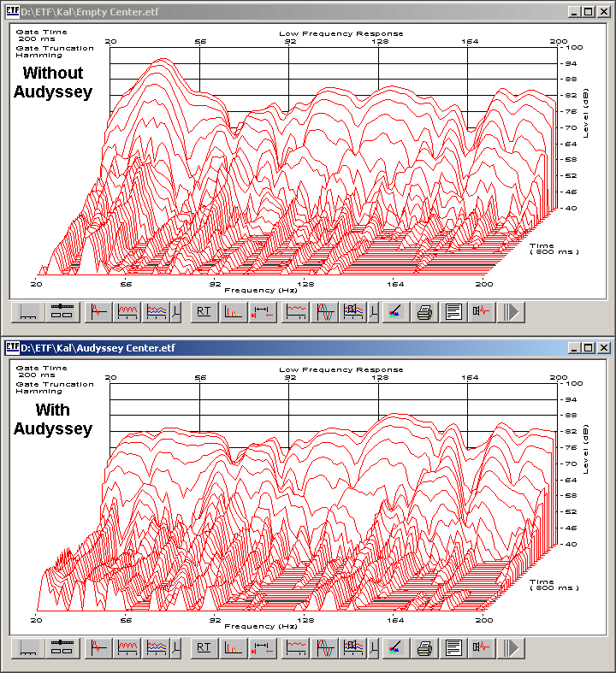This screenshot has height=673, width=616.
Task: Click energy decay curve icon in Audyssey Center toolbar
Action: pos(233,648)
